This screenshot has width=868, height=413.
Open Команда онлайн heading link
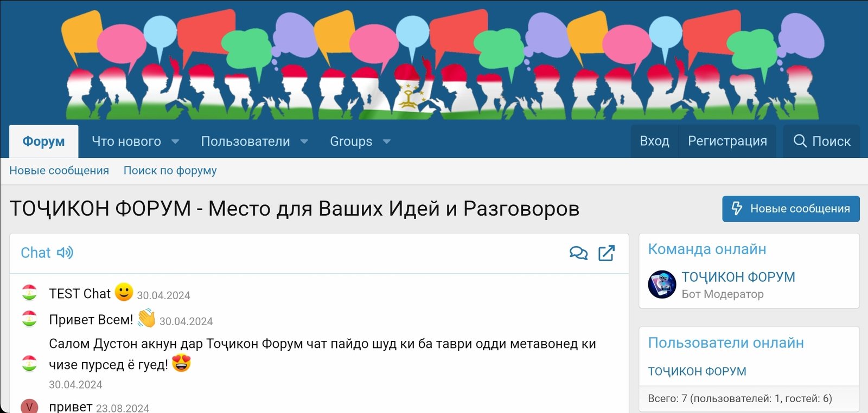(x=707, y=249)
